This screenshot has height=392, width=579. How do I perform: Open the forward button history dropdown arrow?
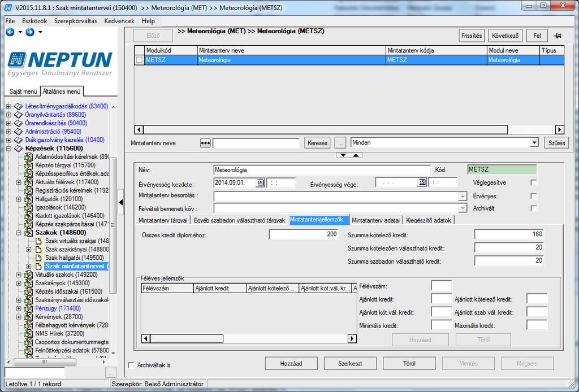click(x=40, y=32)
